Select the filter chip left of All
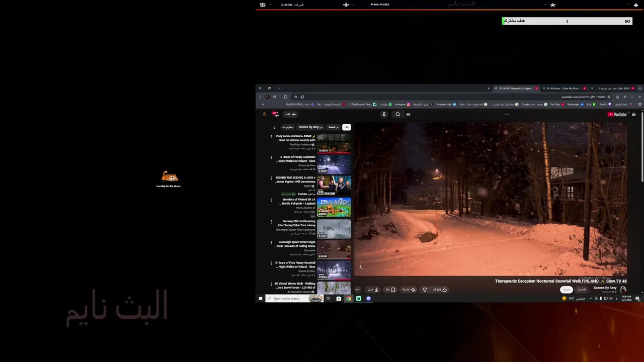This screenshot has height=362, width=644. pyautogui.click(x=334, y=127)
